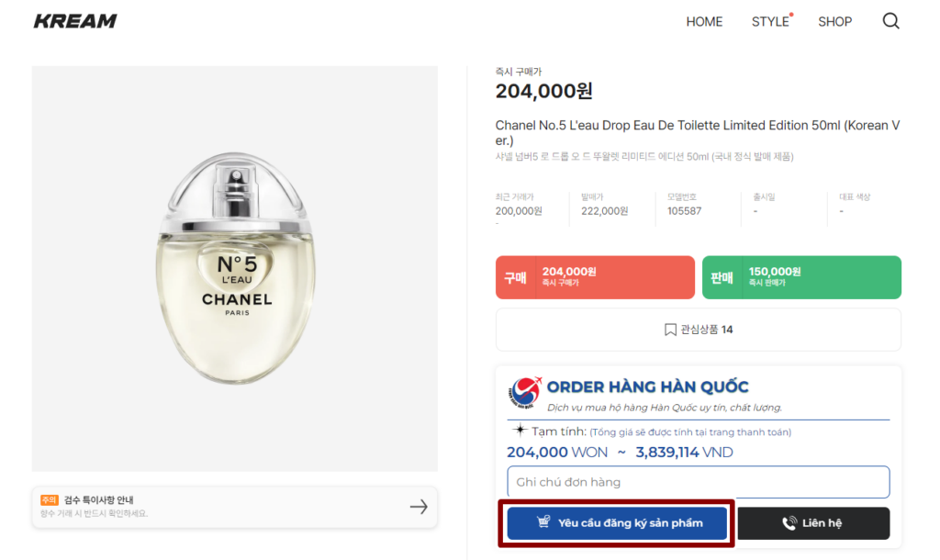Click Yêu cầu đăng ký sản phẩm button
Viewport: 940px width, 560px height.
pos(617,523)
